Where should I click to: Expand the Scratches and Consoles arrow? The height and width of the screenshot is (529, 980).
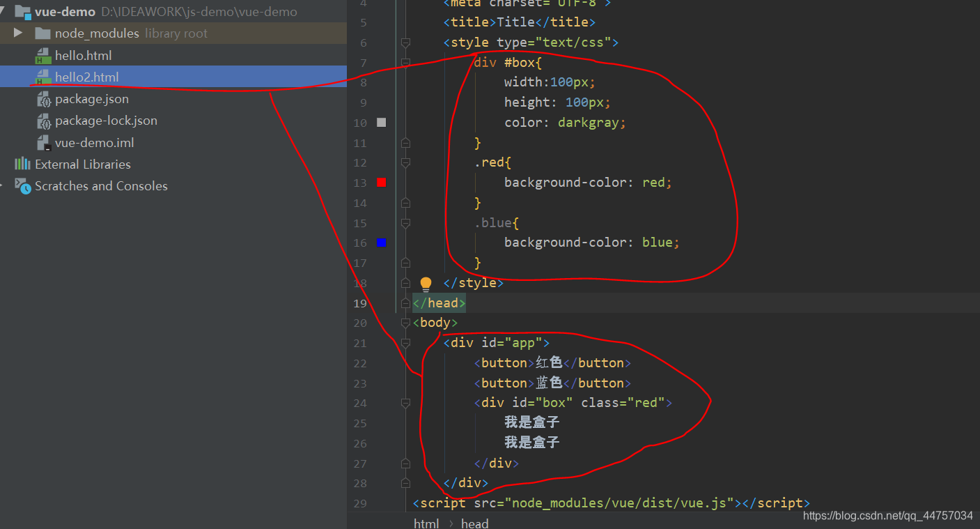click(2, 186)
